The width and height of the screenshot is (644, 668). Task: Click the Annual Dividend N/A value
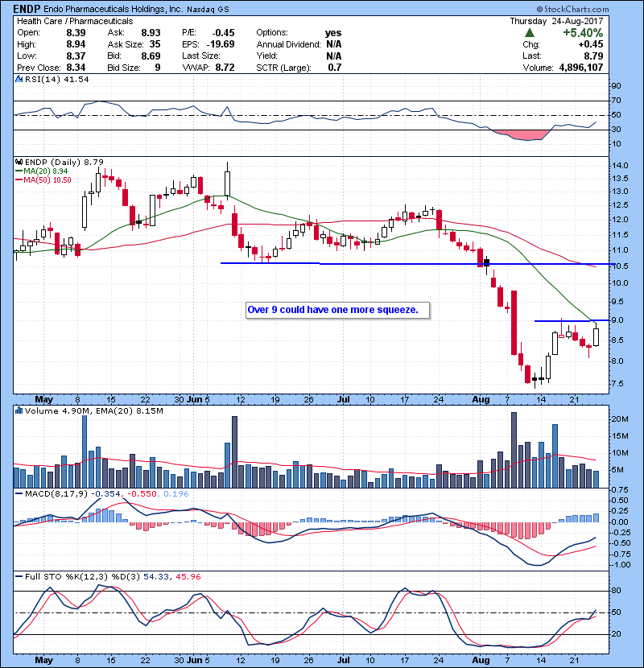click(334, 44)
